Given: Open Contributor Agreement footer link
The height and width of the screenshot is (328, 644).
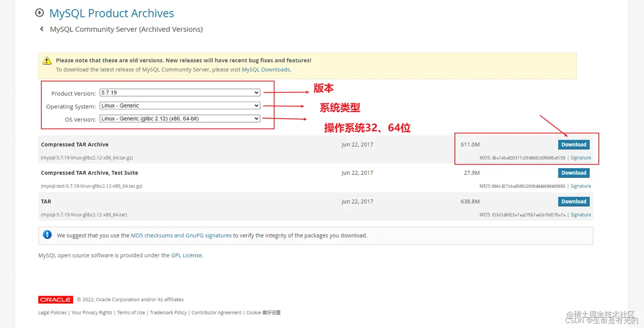Looking at the screenshot, I should tap(216, 313).
